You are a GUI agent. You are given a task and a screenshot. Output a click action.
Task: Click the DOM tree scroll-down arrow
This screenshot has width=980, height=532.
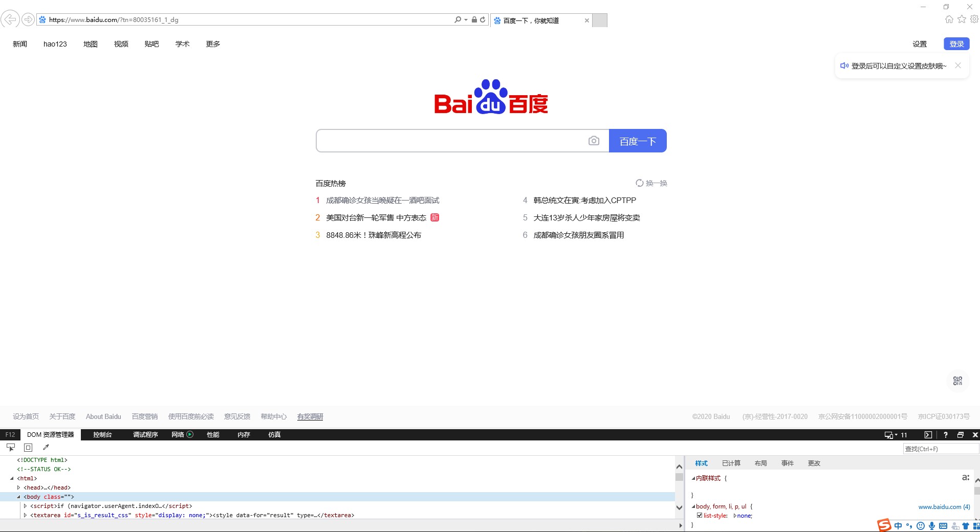pyautogui.click(x=679, y=507)
